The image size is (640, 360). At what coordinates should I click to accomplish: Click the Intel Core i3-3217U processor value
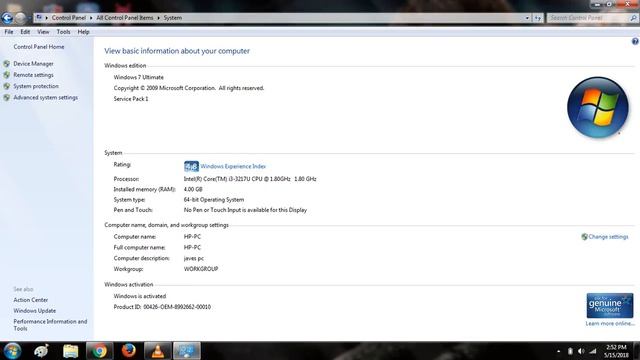click(x=250, y=179)
